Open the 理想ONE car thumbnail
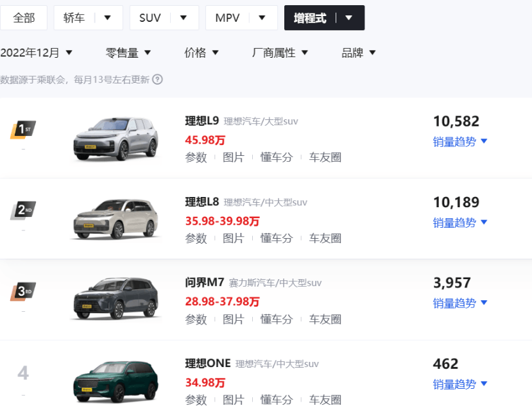 click(116, 382)
